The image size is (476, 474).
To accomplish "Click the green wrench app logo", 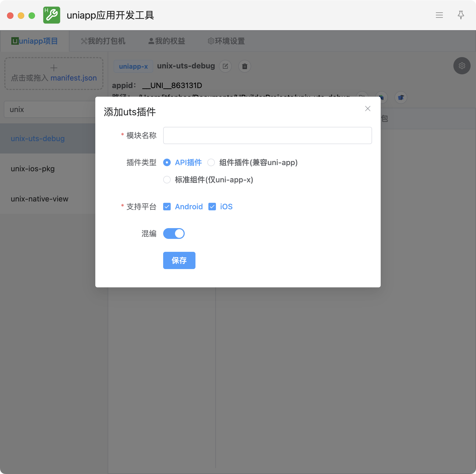I will [x=52, y=15].
